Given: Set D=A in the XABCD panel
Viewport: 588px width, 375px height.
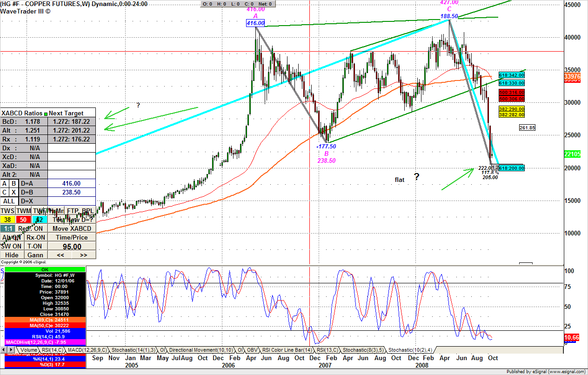Looking at the screenshot, I should 33,184.
